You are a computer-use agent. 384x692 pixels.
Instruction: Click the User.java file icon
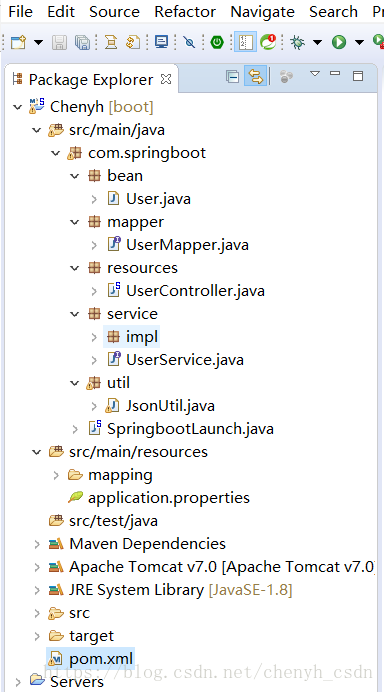[x=113, y=199]
